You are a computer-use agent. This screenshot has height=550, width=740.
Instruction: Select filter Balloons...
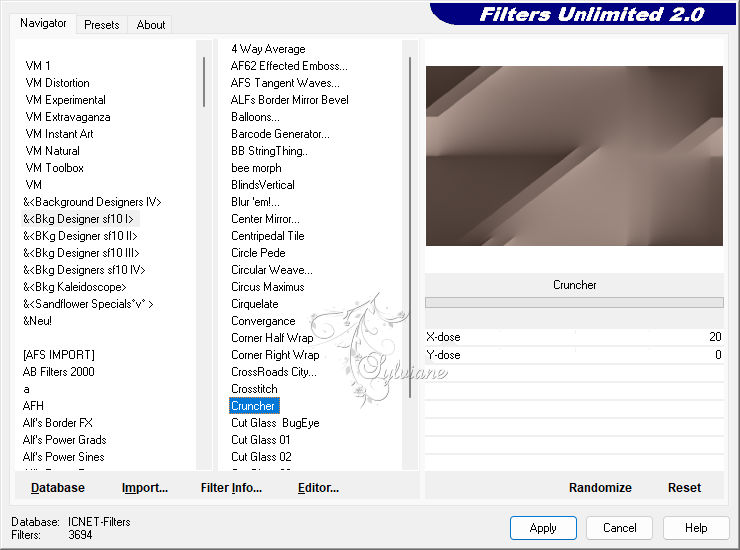(x=255, y=117)
